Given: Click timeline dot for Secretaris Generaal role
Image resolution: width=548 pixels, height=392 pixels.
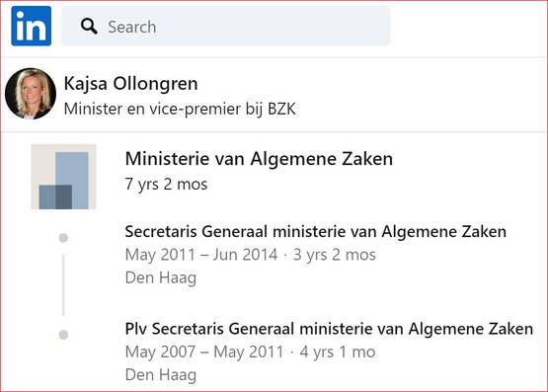Looking at the screenshot, I should tap(63, 238).
